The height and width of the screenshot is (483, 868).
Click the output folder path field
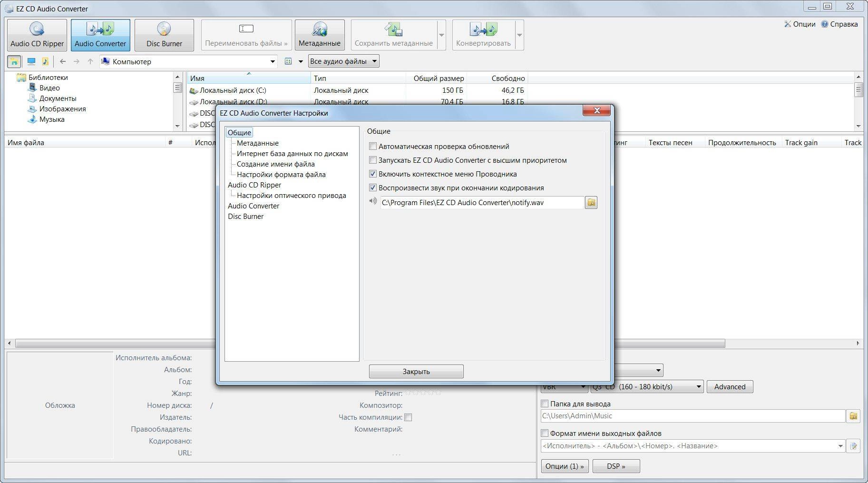693,416
